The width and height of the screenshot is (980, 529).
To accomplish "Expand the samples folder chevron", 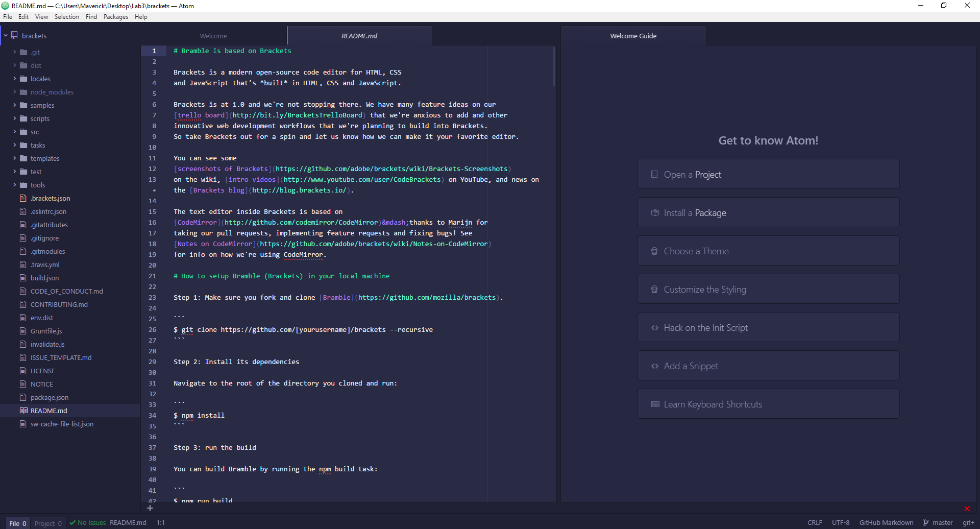I will click(15, 105).
